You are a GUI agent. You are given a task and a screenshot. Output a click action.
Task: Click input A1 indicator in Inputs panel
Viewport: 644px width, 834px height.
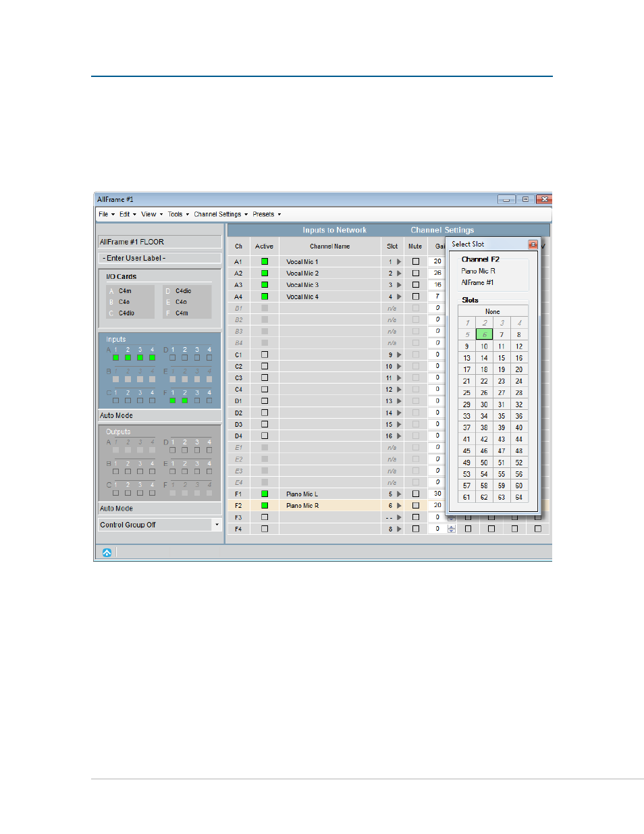tap(115, 358)
